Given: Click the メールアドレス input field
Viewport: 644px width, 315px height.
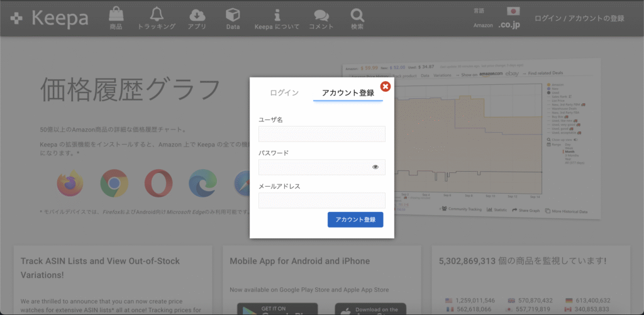Looking at the screenshot, I should coord(321,201).
